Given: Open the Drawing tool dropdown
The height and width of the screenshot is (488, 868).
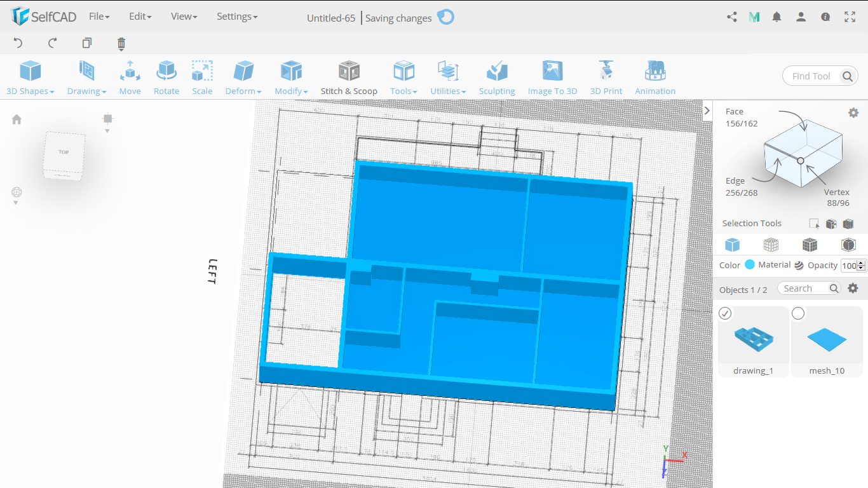Looking at the screenshot, I should [x=86, y=78].
